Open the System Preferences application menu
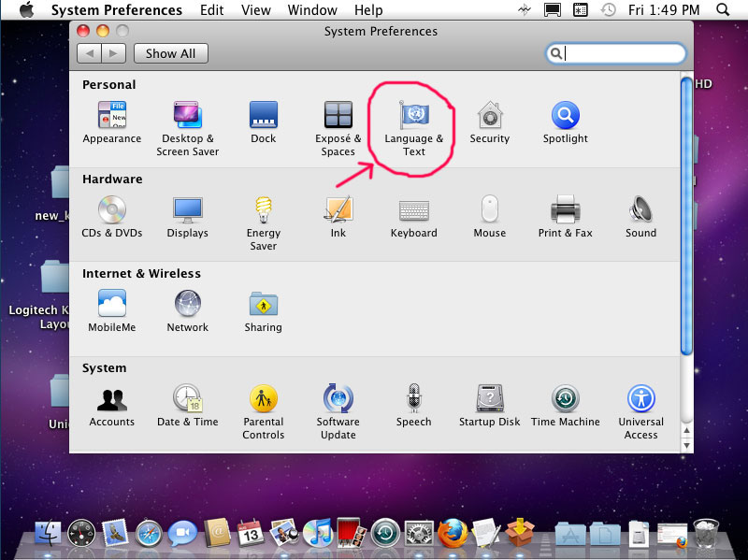The width and height of the screenshot is (748, 560). click(117, 10)
